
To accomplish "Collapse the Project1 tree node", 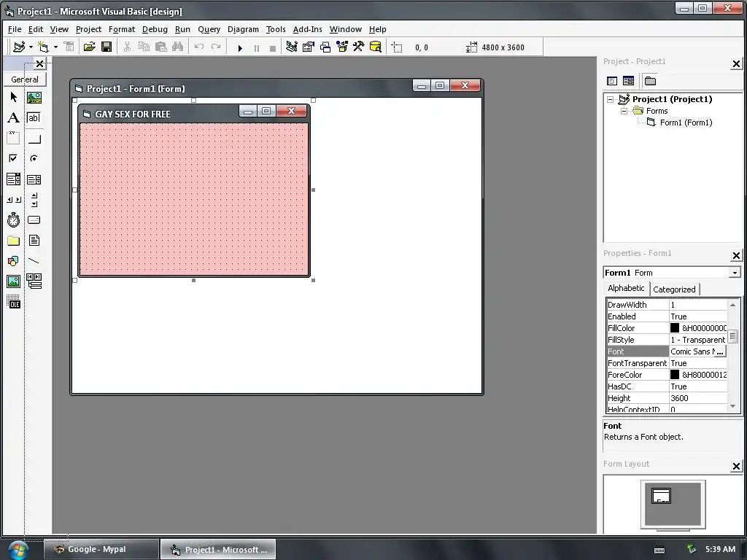I will (611, 99).
